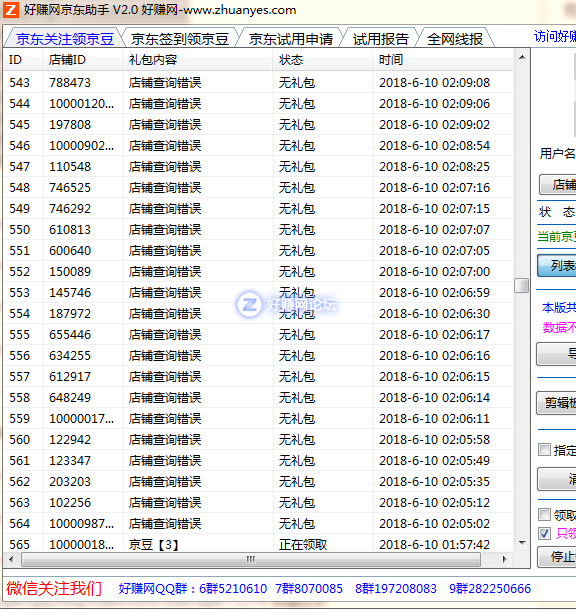
Task: Select store ID 123347 cell
Action: tap(70, 461)
